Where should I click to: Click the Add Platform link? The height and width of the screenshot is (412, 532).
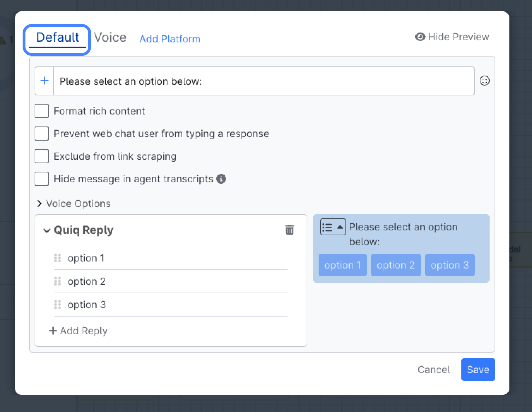(170, 39)
